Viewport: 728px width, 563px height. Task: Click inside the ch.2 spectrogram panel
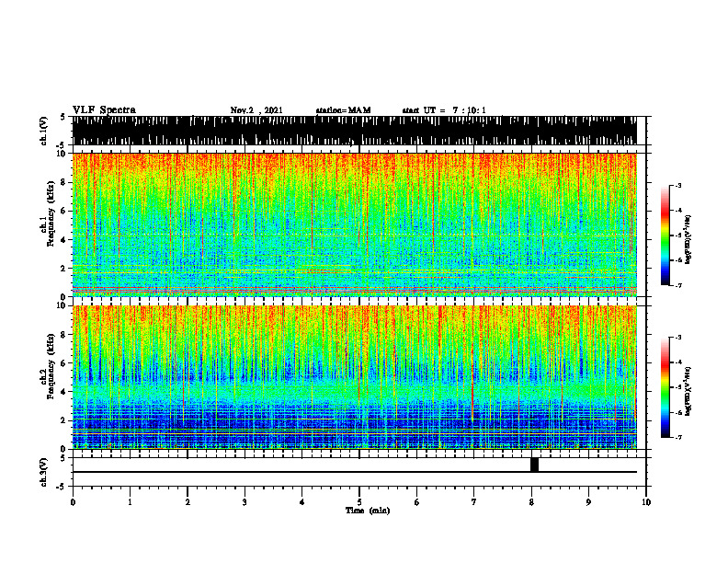354,377
